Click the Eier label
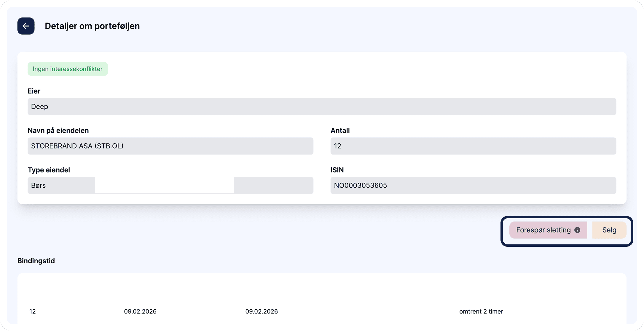The height and width of the screenshot is (331, 644). [34, 91]
